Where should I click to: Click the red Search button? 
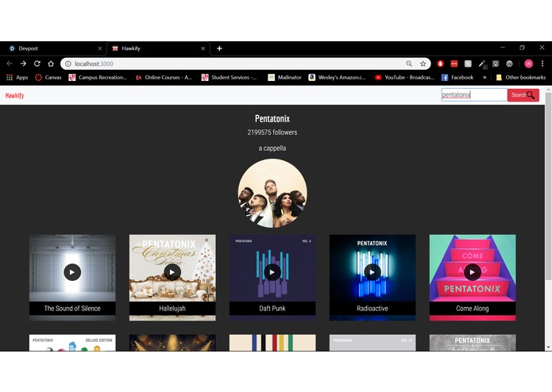[x=523, y=95]
